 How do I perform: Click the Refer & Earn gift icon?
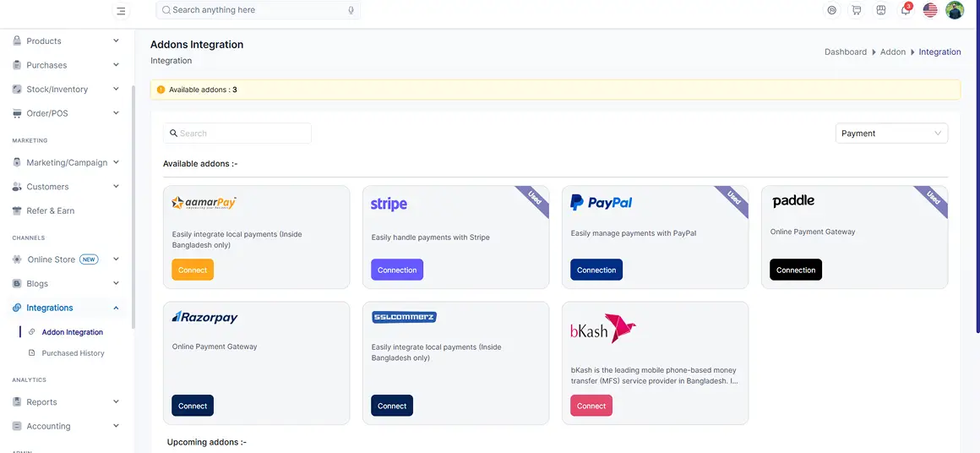coord(17,211)
